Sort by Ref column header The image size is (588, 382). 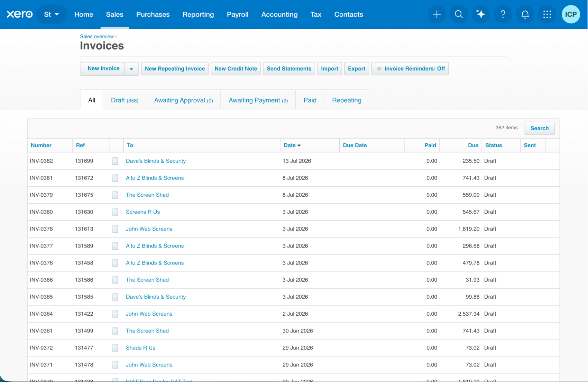80,145
